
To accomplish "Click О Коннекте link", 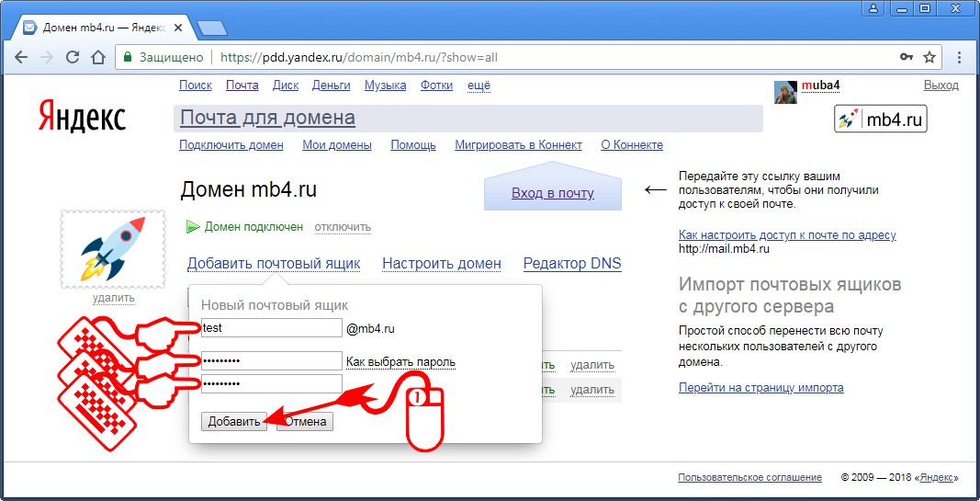I will (x=632, y=145).
